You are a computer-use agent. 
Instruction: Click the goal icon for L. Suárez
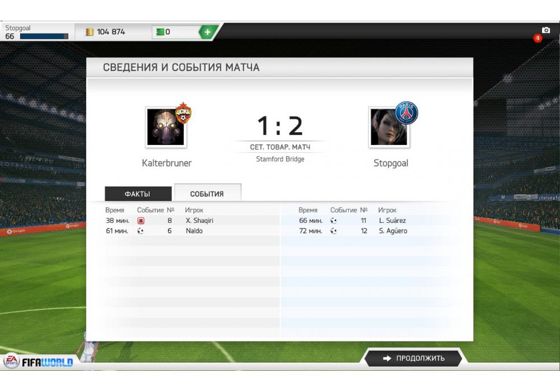pyautogui.click(x=334, y=221)
